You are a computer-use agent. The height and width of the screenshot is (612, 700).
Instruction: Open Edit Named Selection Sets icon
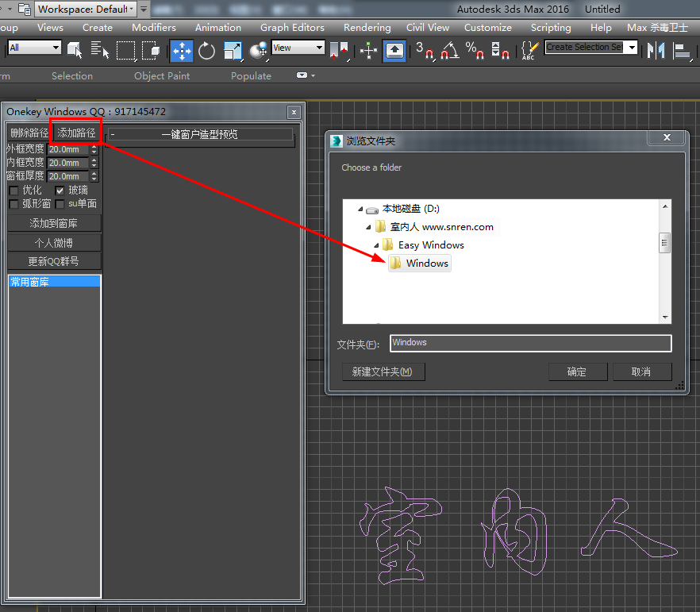coord(529,51)
